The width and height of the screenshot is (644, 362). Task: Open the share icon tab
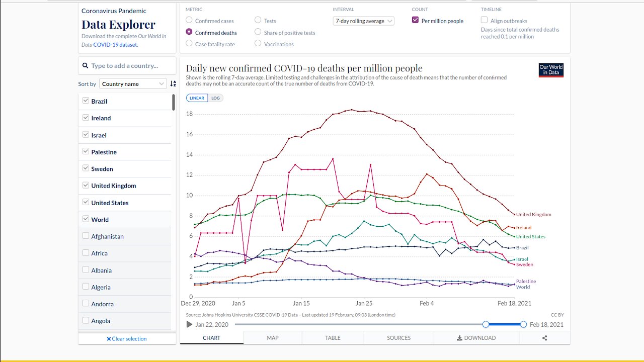[544, 338]
